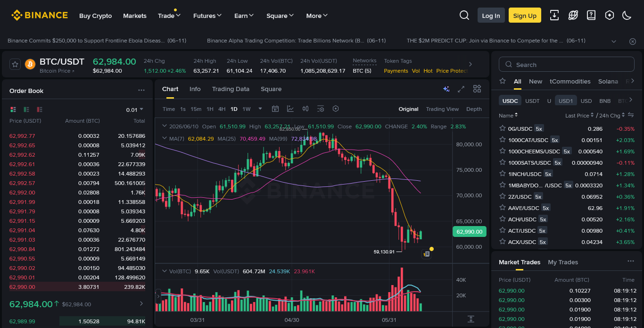This screenshot has height=328, width=644.
Task: Click the download app icon
Action: pos(554,15)
